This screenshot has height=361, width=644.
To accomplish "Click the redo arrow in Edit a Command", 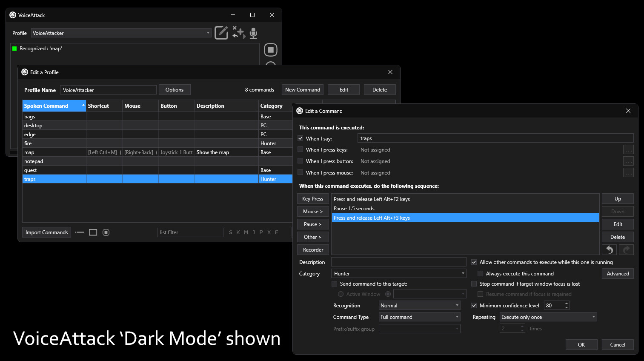I will (x=626, y=249).
